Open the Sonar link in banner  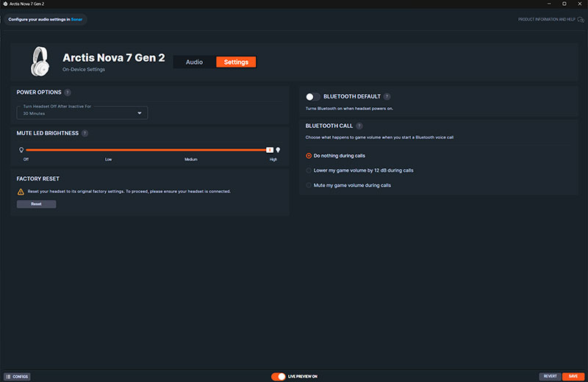pos(77,19)
